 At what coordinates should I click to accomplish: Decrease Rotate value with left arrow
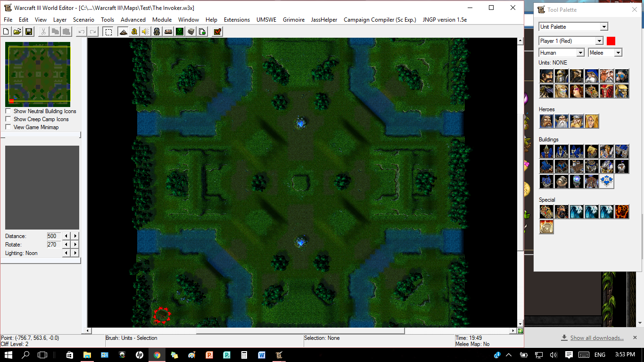(66, 245)
